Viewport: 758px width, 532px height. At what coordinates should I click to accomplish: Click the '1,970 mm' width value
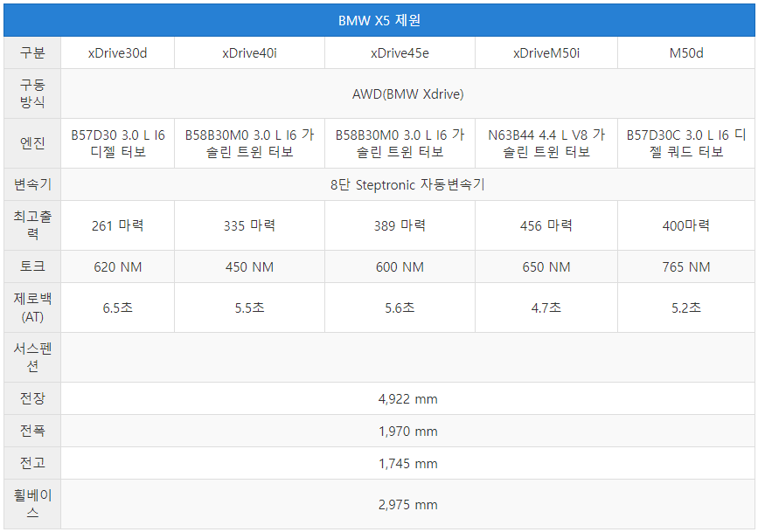click(x=408, y=431)
